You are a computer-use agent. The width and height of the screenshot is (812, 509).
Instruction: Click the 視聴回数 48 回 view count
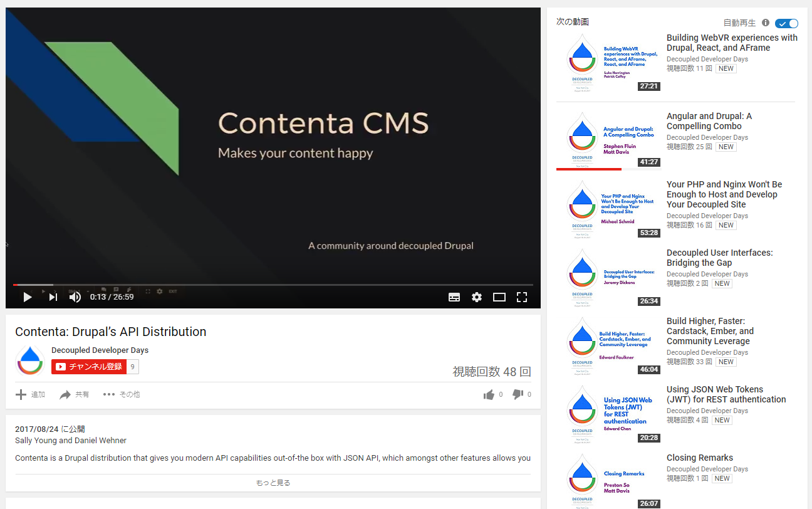(x=492, y=372)
